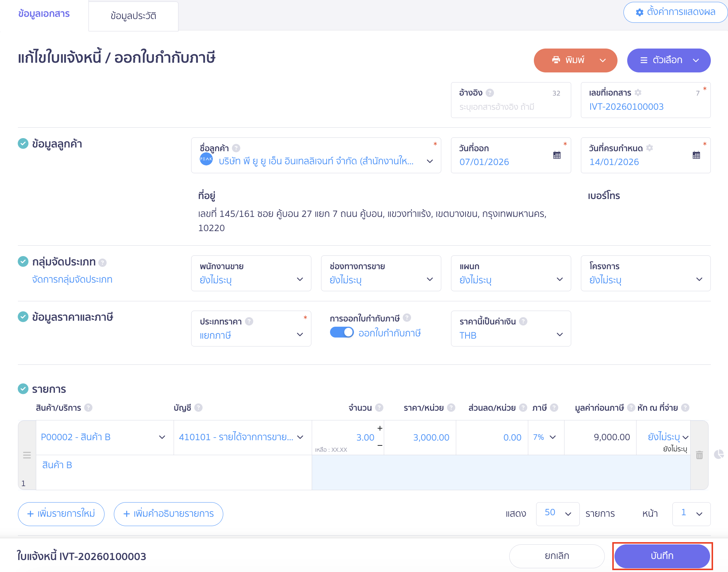This screenshot has width=728, height=572.
Task: Click the gear icon in ตั้งค่าการแสดงผล
Action: [x=639, y=12]
